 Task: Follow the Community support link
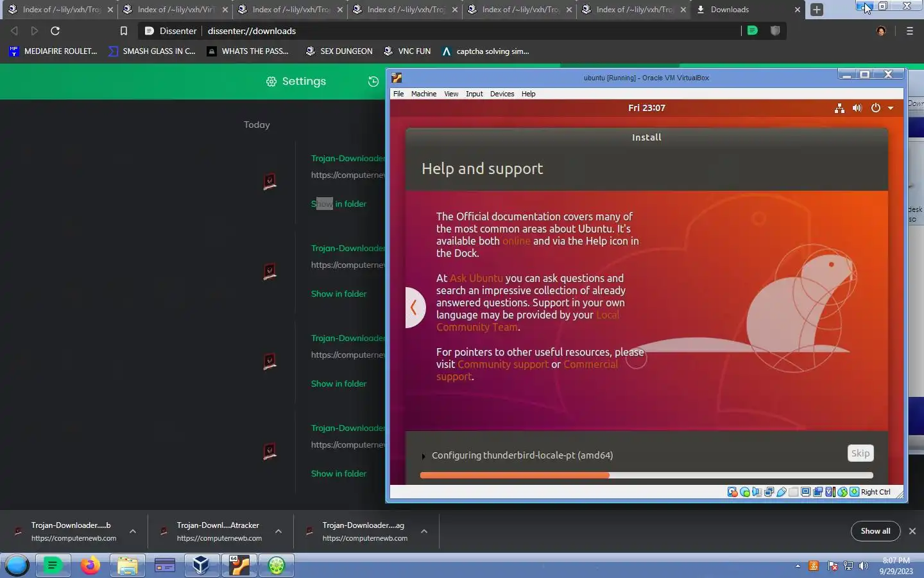503,364
